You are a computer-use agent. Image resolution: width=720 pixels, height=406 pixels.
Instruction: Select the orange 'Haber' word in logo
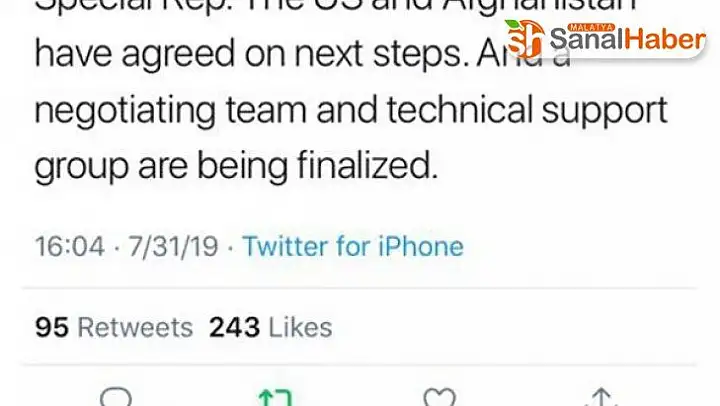665,39
